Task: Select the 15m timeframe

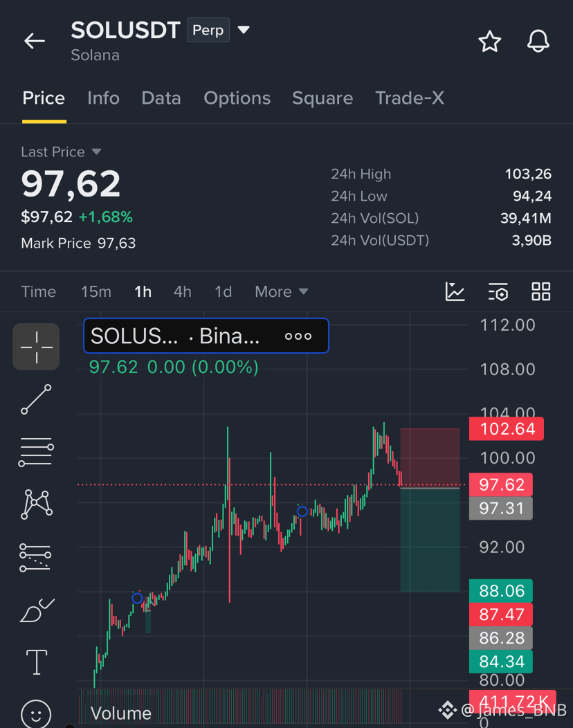Action: click(96, 291)
